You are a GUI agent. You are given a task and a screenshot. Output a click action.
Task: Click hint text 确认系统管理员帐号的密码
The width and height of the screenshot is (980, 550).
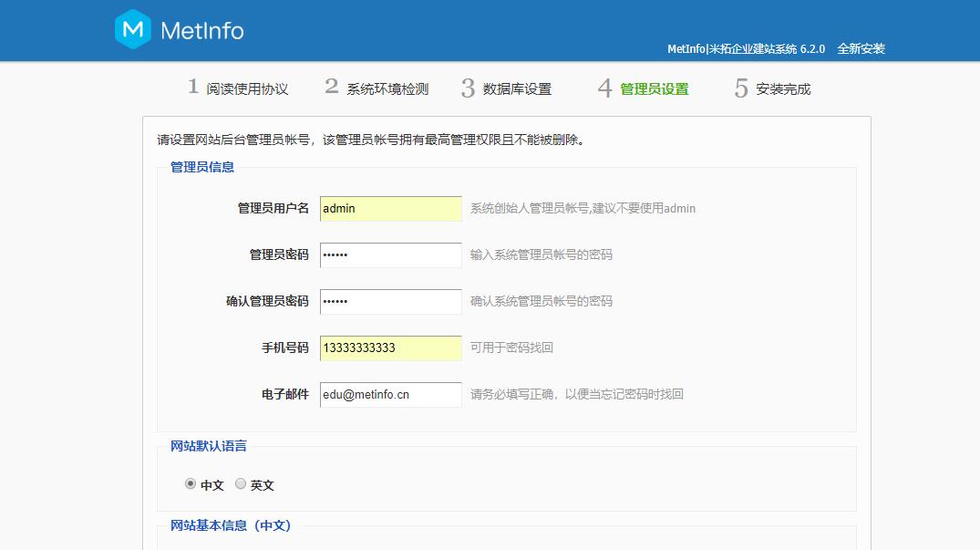coord(542,301)
